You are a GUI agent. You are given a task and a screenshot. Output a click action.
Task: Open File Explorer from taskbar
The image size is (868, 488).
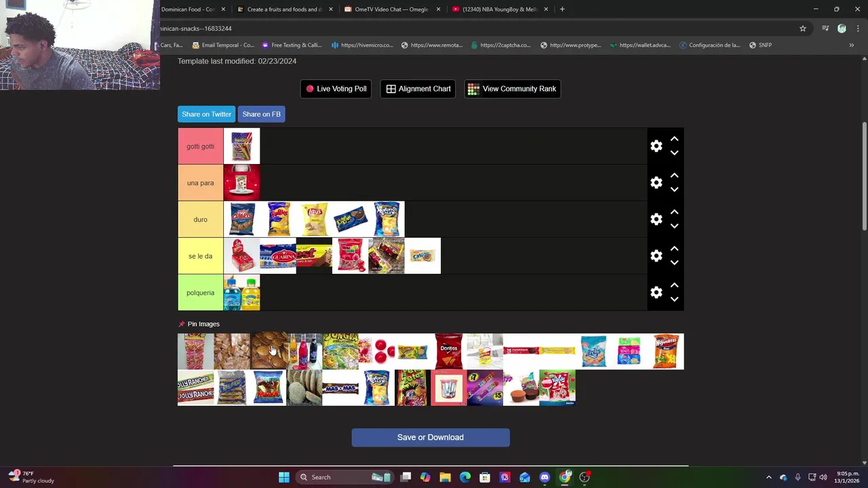(x=445, y=477)
